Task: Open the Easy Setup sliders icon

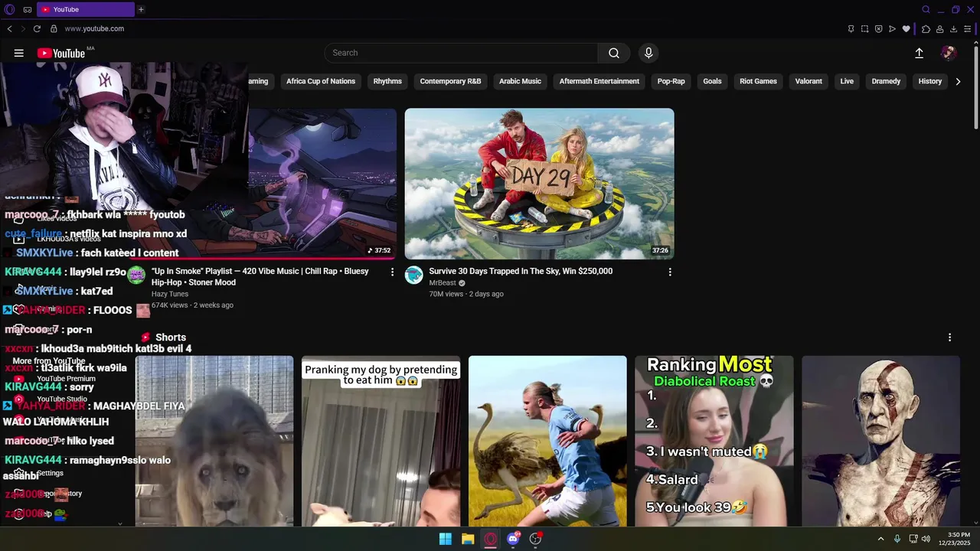Action: click(x=967, y=29)
